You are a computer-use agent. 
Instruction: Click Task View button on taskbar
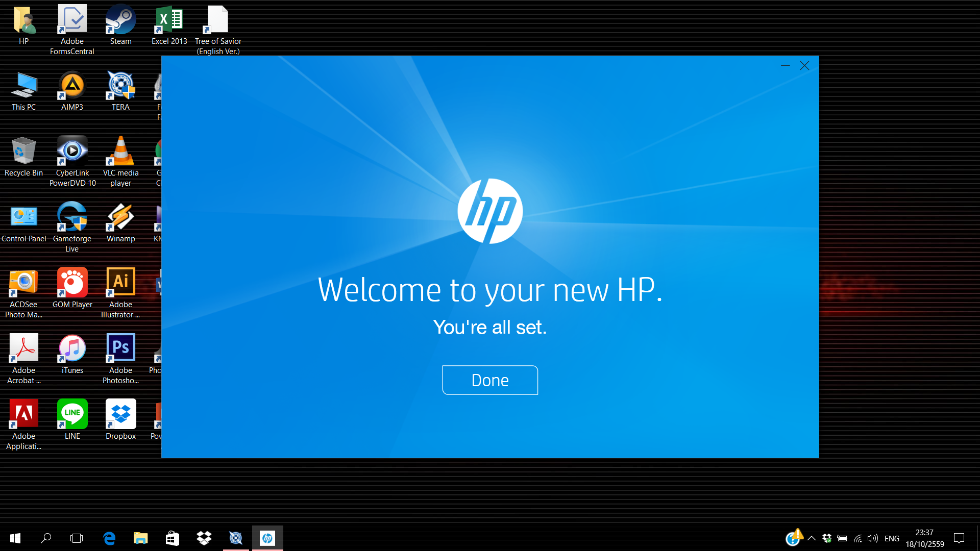(77, 538)
